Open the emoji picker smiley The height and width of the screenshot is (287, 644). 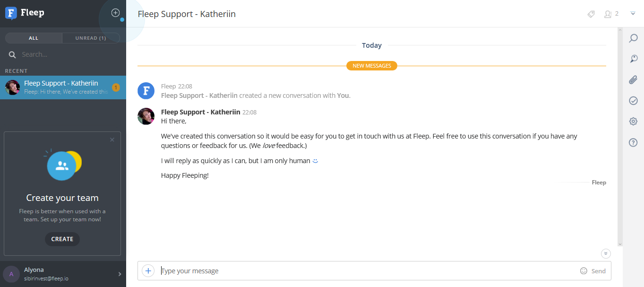584,271
